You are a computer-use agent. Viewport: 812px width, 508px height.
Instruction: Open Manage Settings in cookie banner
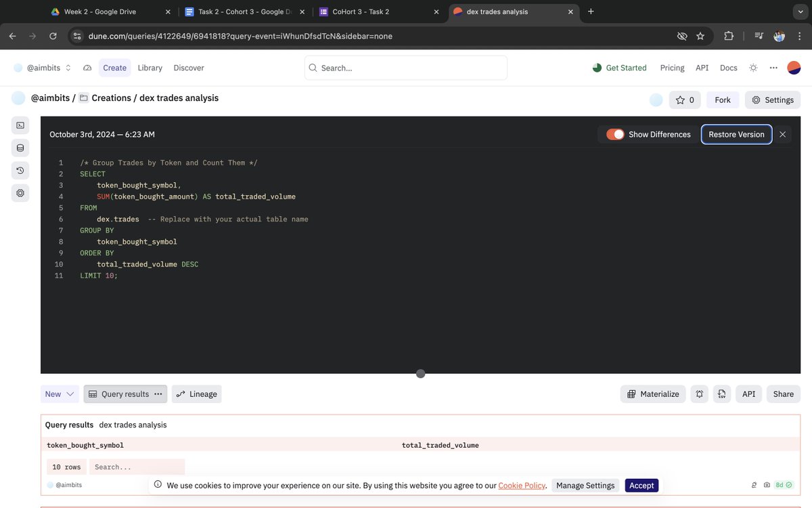tap(585, 485)
